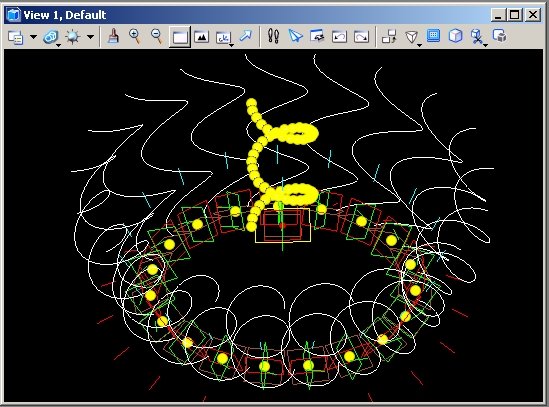Click the Adjust View Brightness sun icon

point(72,37)
